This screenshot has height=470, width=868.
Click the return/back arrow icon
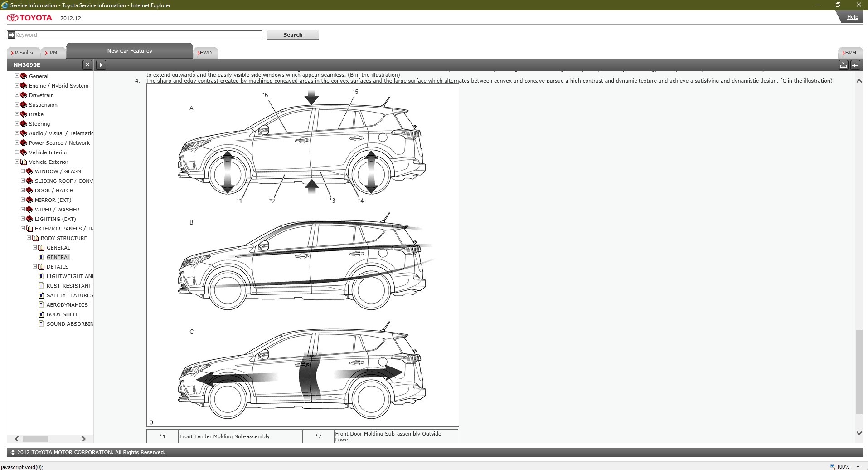pos(855,65)
